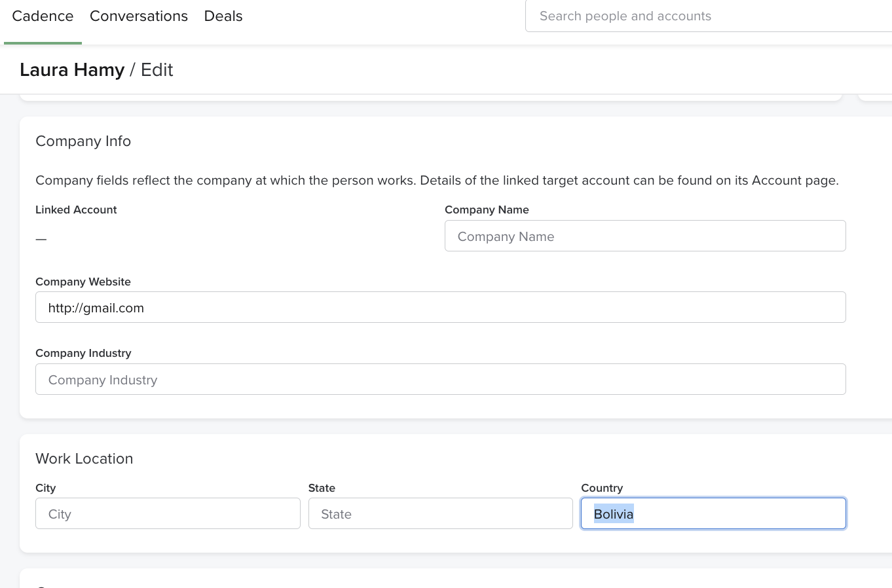Click the Company Website label
This screenshot has width=892, height=588.
pyautogui.click(x=83, y=282)
